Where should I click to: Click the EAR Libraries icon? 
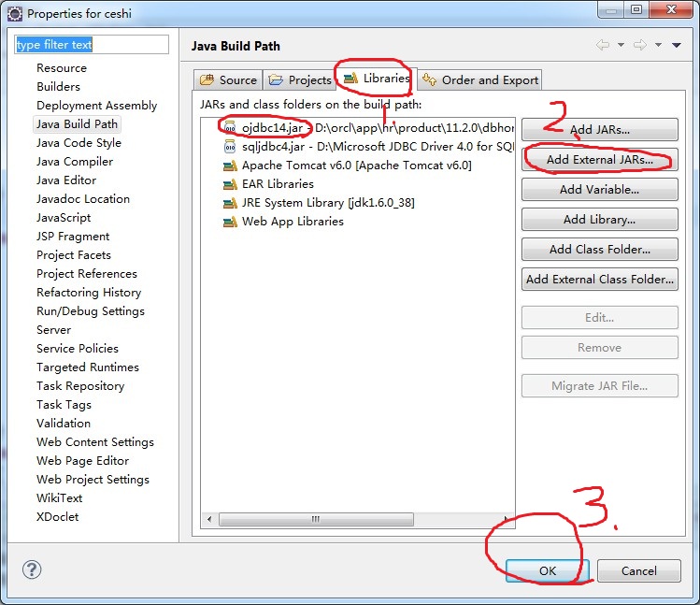coord(230,184)
